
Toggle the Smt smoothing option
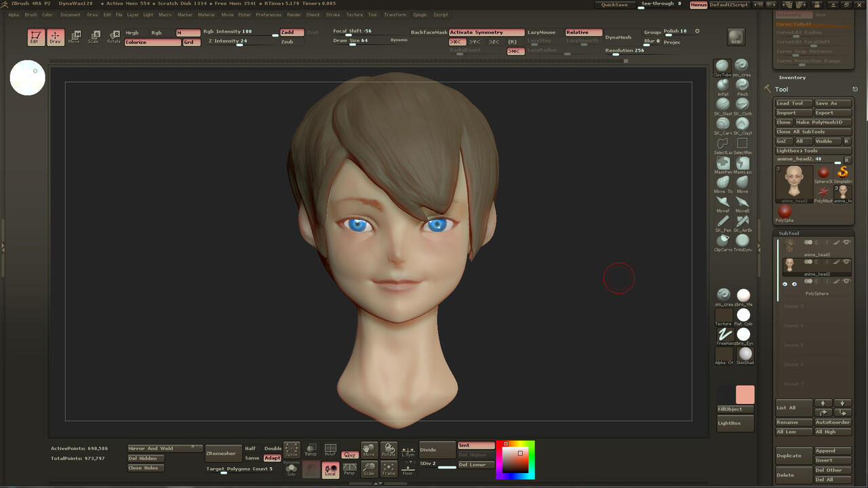click(476, 445)
